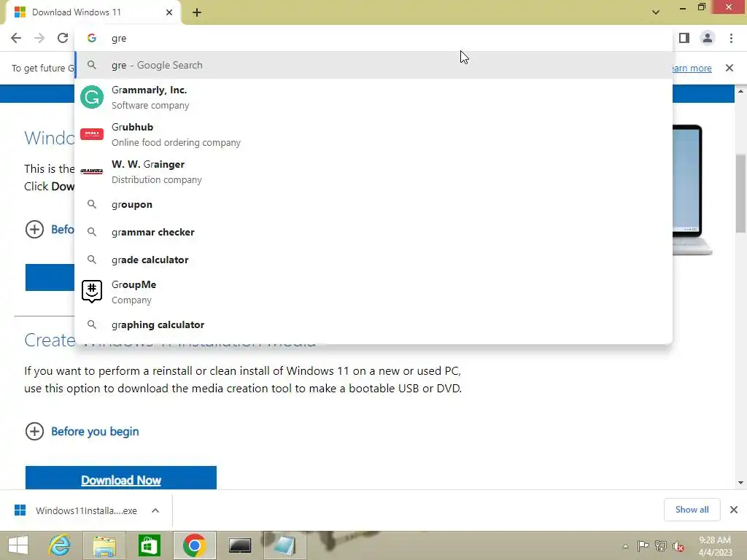
Task: Open the Chrome three-dot menu
Action: tap(731, 38)
